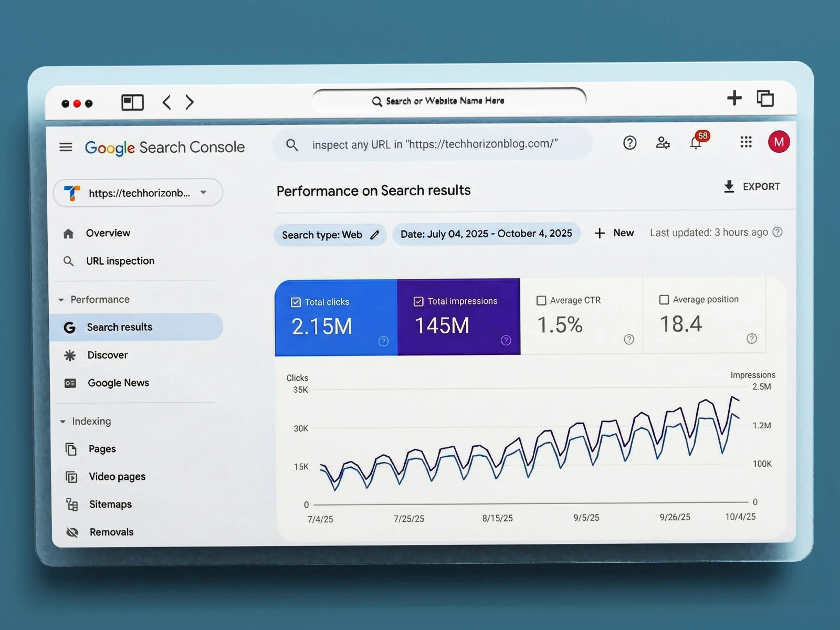Image resolution: width=840 pixels, height=630 pixels.
Task: Click the 35K clicks axis label
Action: [x=301, y=390]
